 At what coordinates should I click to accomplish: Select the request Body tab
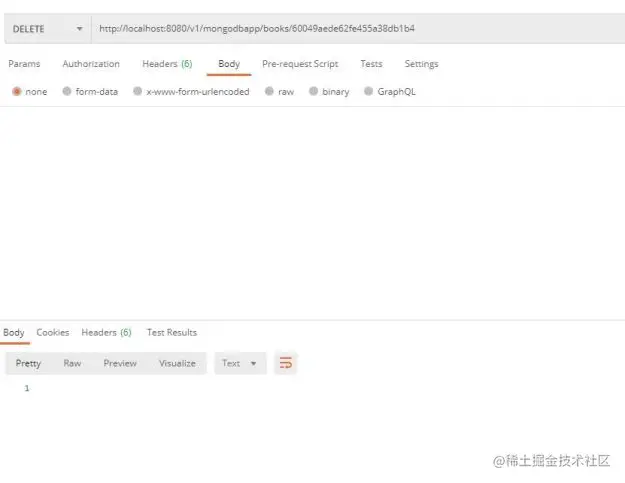coord(229,64)
